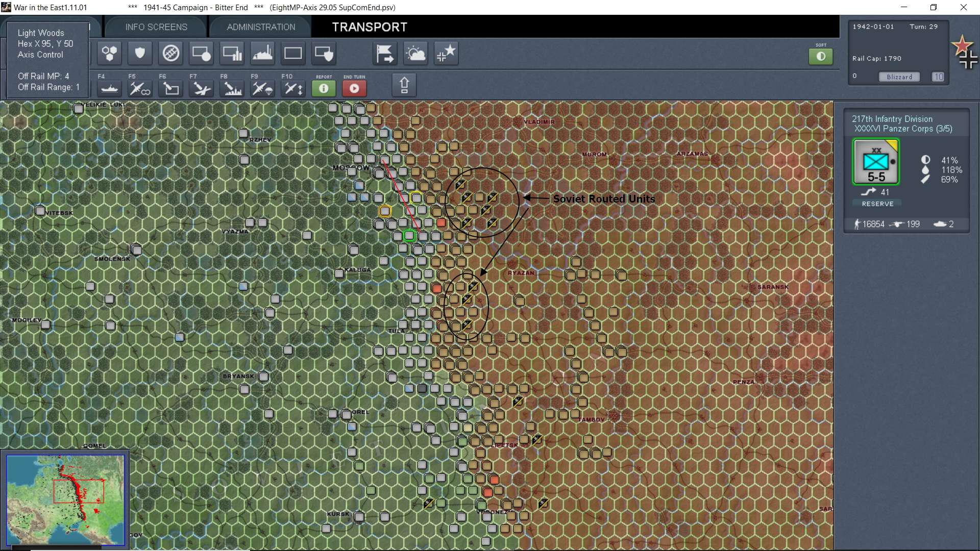
Task: Toggle the shield fortification overlay
Action: (x=140, y=54)
